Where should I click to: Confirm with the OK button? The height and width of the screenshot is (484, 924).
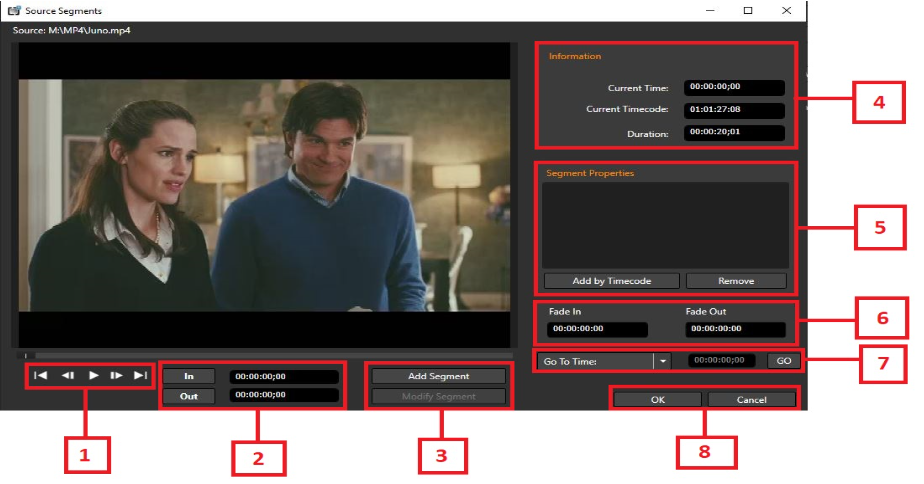[x=658, y=400]
